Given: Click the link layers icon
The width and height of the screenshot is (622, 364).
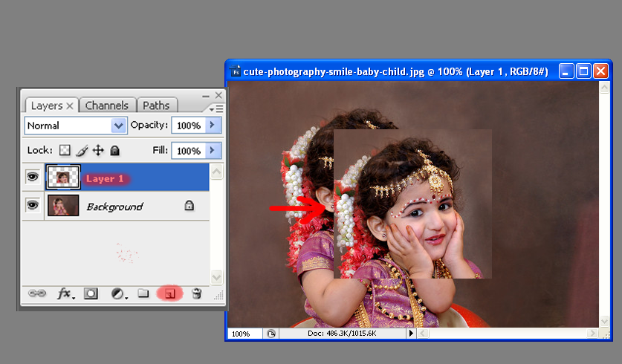Looking at the screenshot, I should [36, 293].
